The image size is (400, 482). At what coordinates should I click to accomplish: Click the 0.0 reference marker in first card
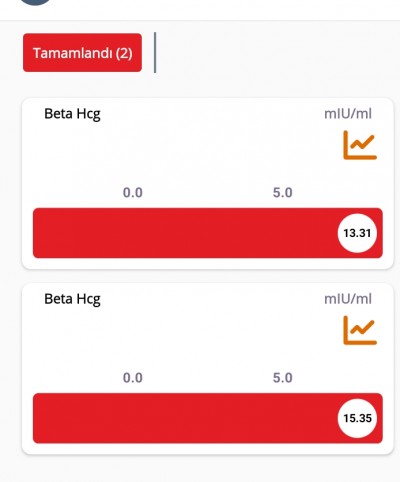133,193
